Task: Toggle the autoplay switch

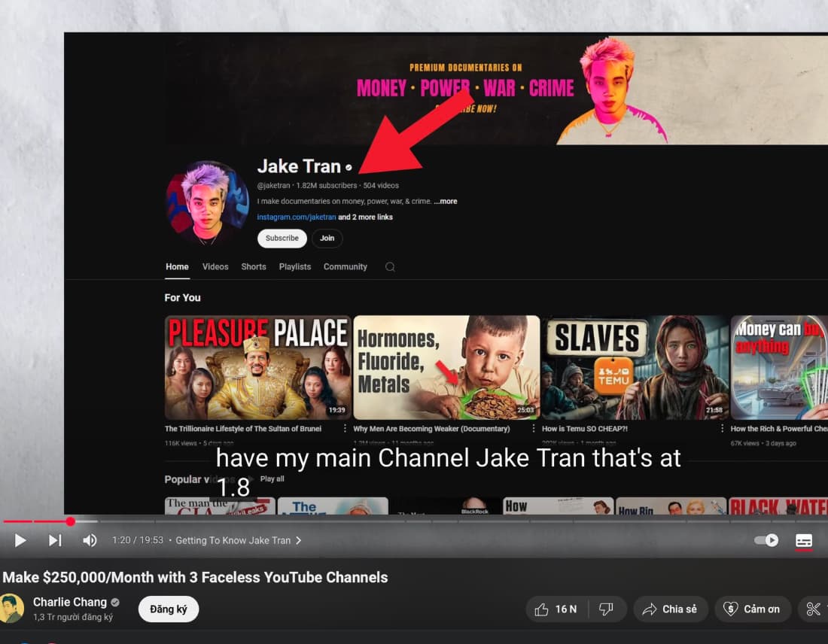Action: (766, 540)
